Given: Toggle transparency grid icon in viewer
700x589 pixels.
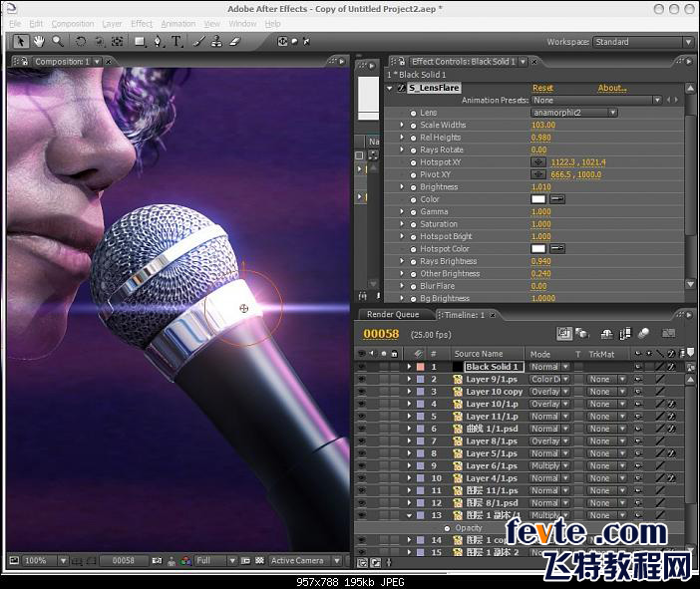Looking at the screenshot, I should (x=260, y=561).
